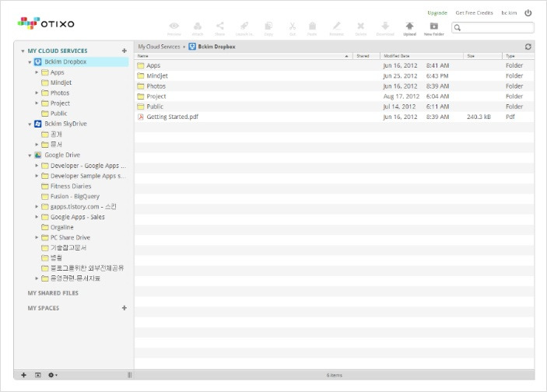Select the Apps row in file list
Screen dimensions: 547x392
tap(335, 65)
